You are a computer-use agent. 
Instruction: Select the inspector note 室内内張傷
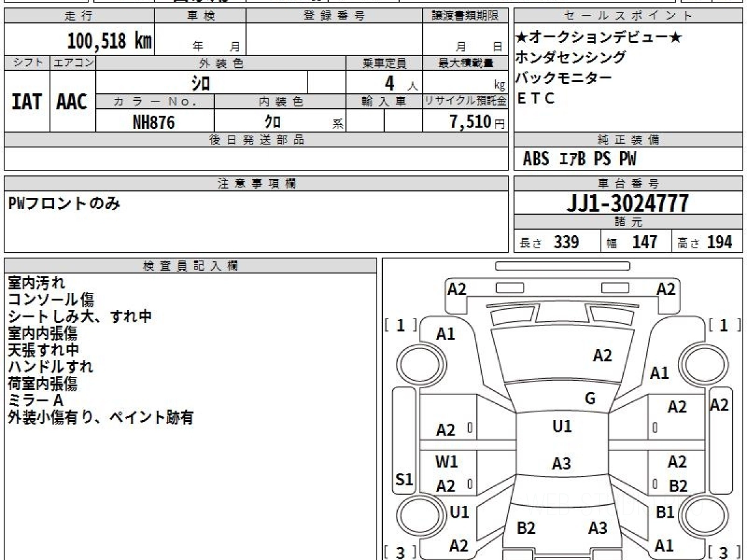[x=43, y=334]
